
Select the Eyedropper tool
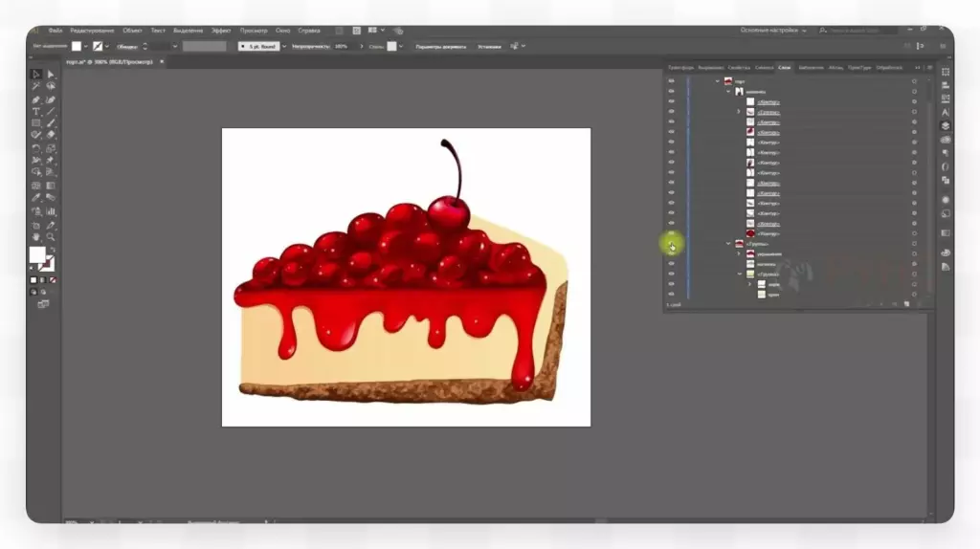(35, 197)
